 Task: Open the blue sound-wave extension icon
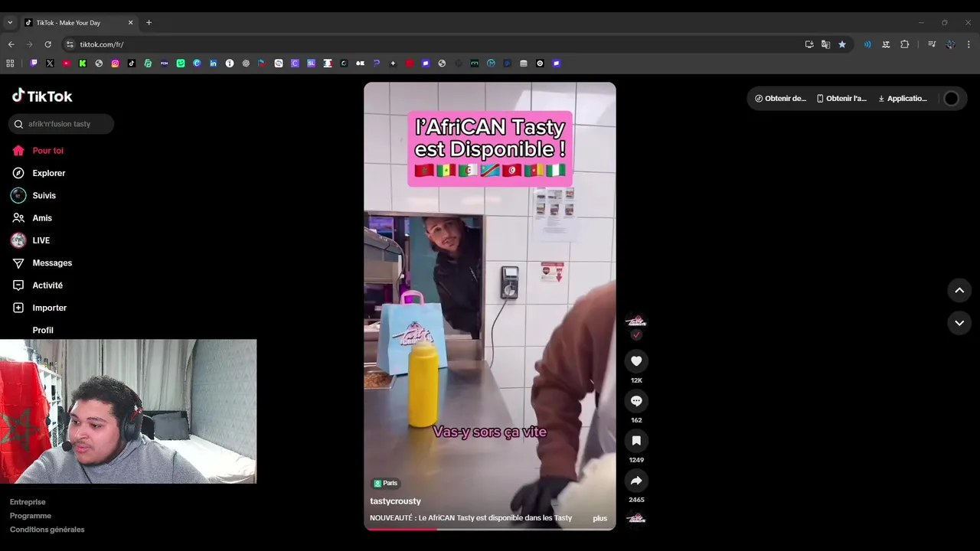(x=867, y=44)
